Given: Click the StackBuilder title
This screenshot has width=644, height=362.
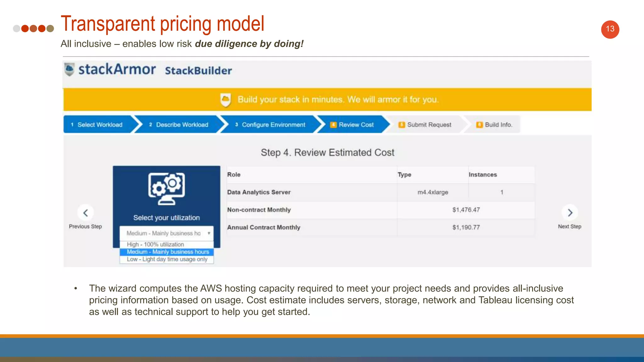Looking at the screenshot, I should 198,71.
